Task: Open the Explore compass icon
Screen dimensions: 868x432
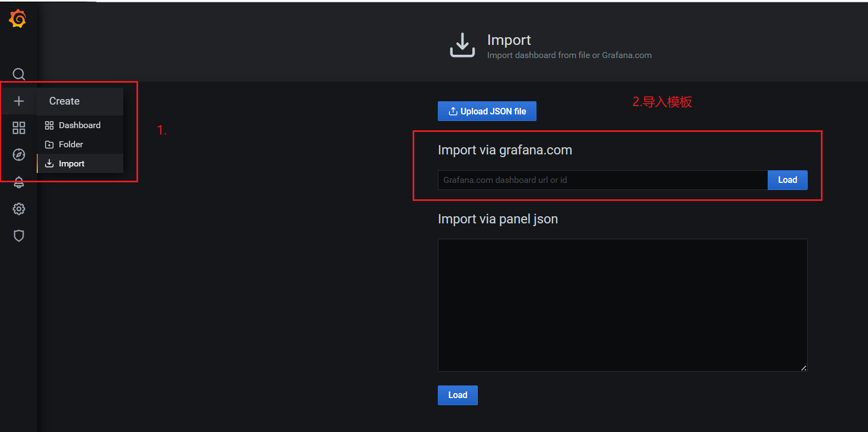Action: pos(19,154)
